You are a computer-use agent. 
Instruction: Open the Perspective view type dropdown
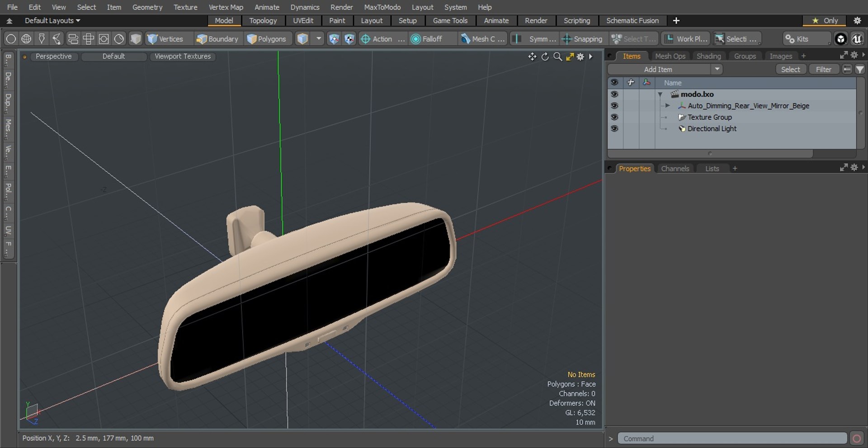(53, 57)
